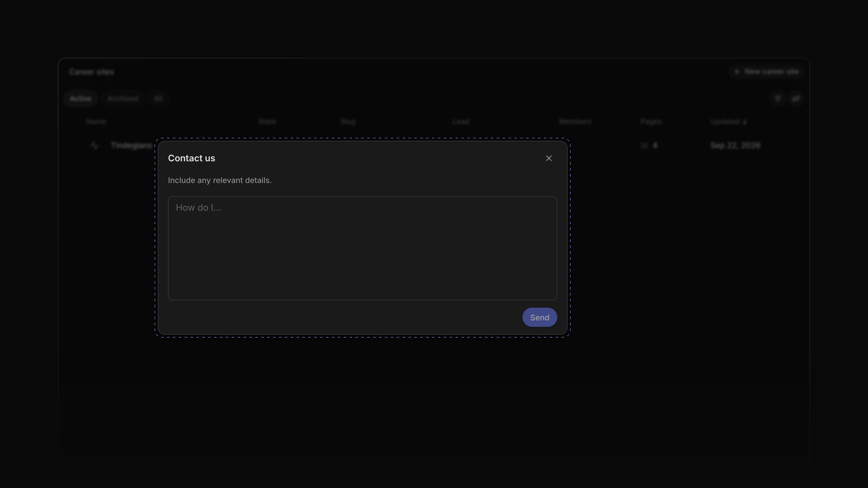Click the State column header
Viewport: 868px width, 488px height.
[267, 122]
